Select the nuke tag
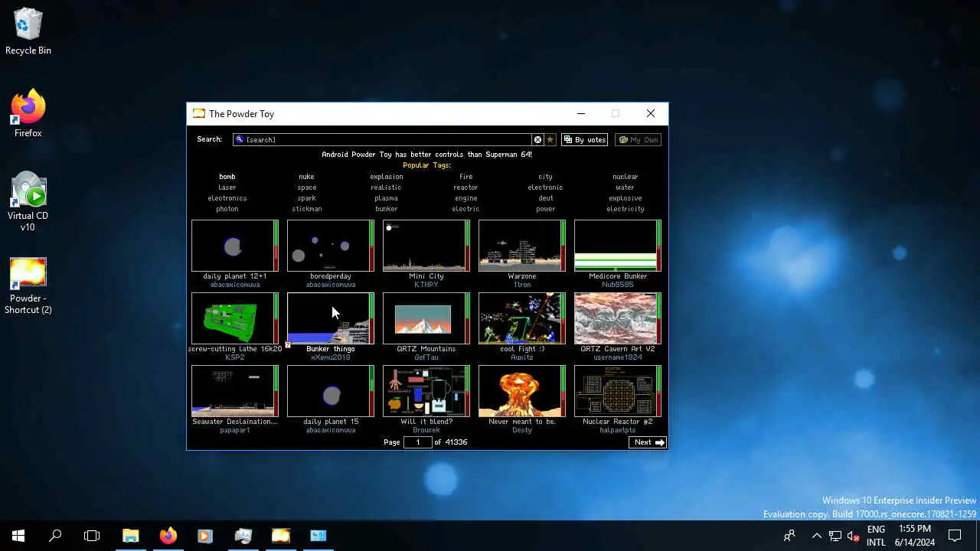The height and width of the screenshot is (551, 980). click(x=307, y=177)
